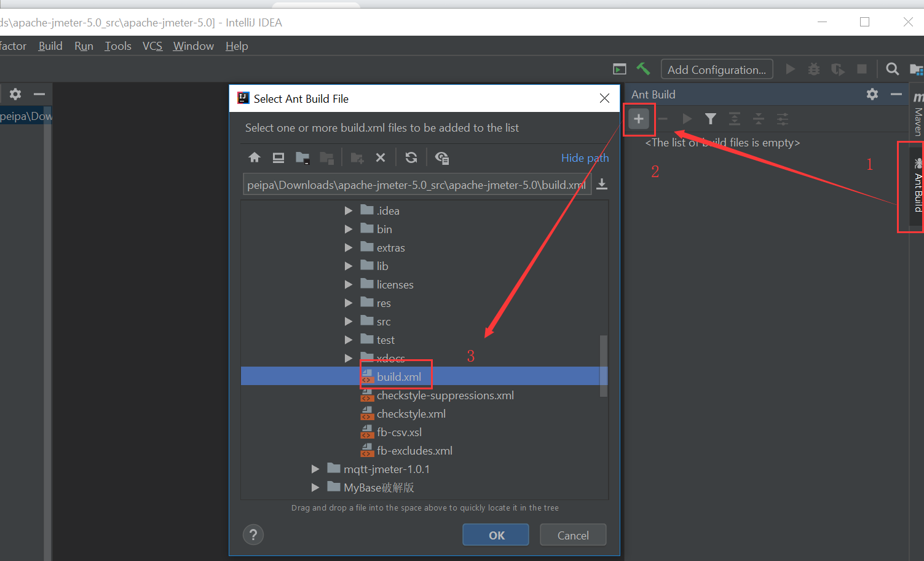Hide the left panel with minimize dash
Screen dimensions: 924x561
[x=39, y=94]
